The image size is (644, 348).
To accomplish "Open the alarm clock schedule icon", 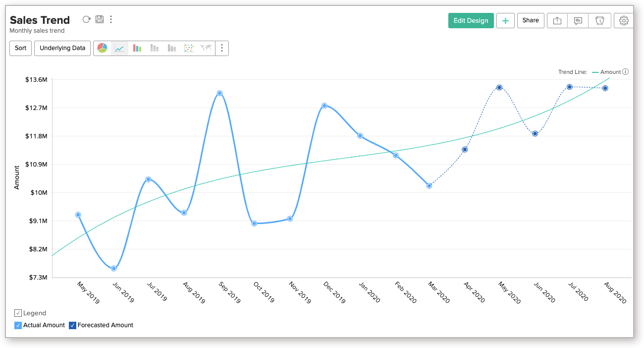I will point(600,20).
